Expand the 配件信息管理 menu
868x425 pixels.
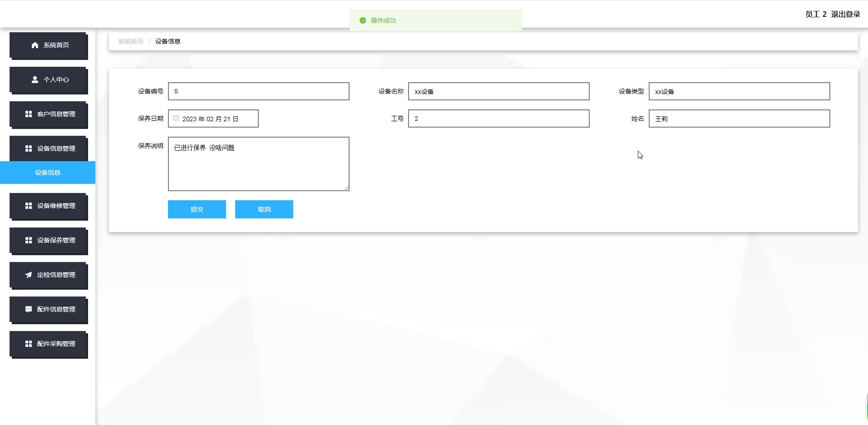pyautogui.click(x=49, y=310)
